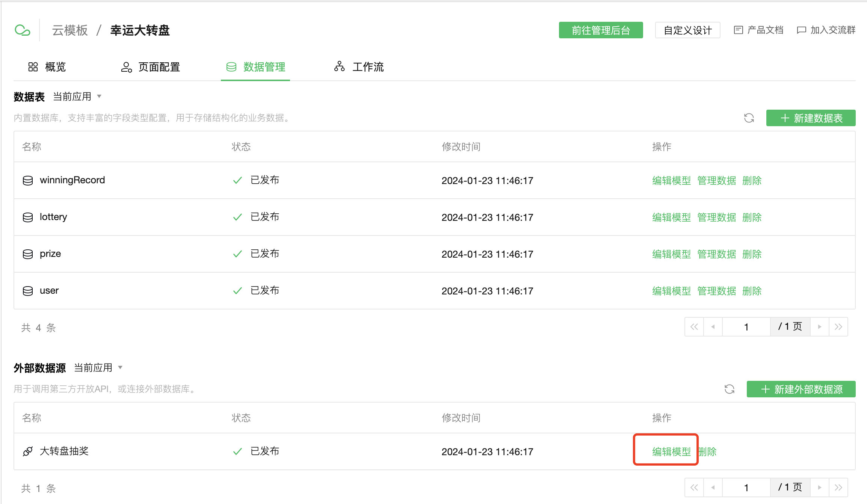The width and height of the screenshot is (867, 504).
Task: Click the green cloud logo icon
Action: pyautogui.click(x=22, y=30)
